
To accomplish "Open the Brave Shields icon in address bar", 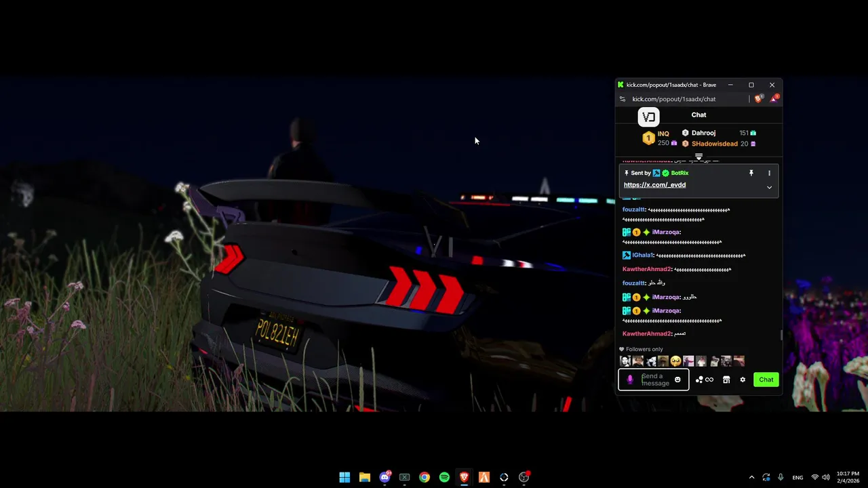I will pos(758,99).
